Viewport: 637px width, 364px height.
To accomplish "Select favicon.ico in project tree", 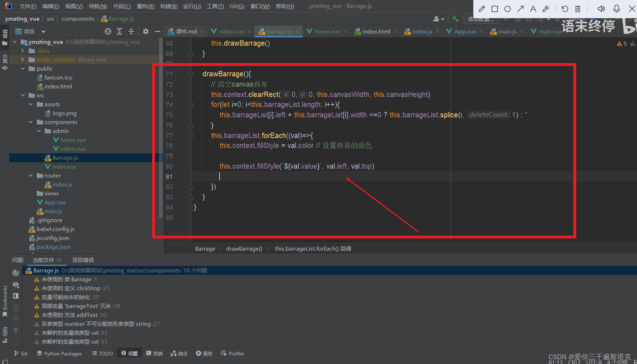I will click(x=58, y=78).
